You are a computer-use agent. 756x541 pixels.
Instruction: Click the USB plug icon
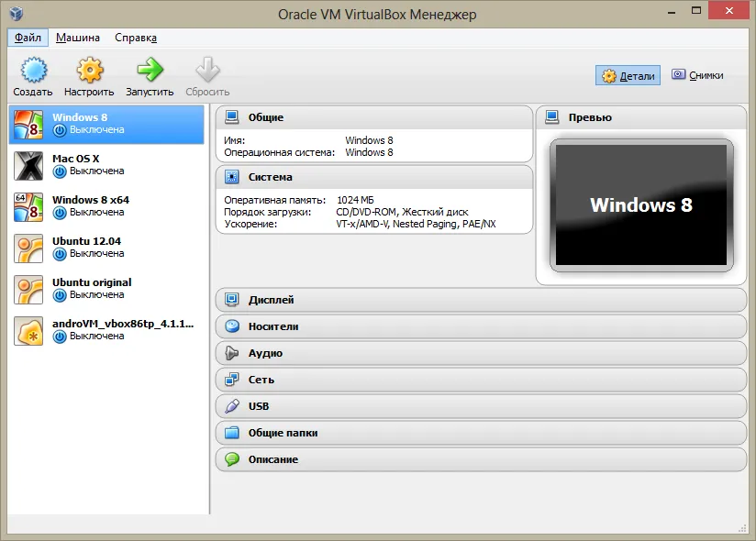pos(232,406)
